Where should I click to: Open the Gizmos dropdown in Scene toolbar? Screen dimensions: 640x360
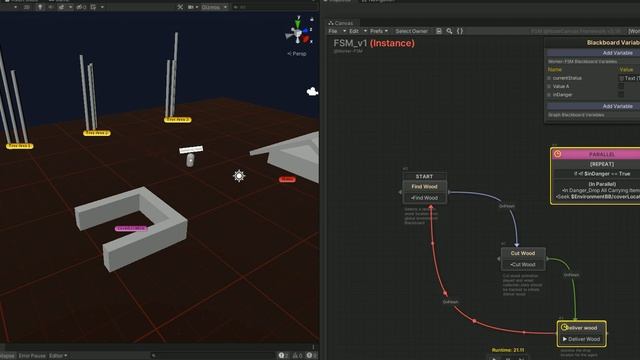pos(214,7)
